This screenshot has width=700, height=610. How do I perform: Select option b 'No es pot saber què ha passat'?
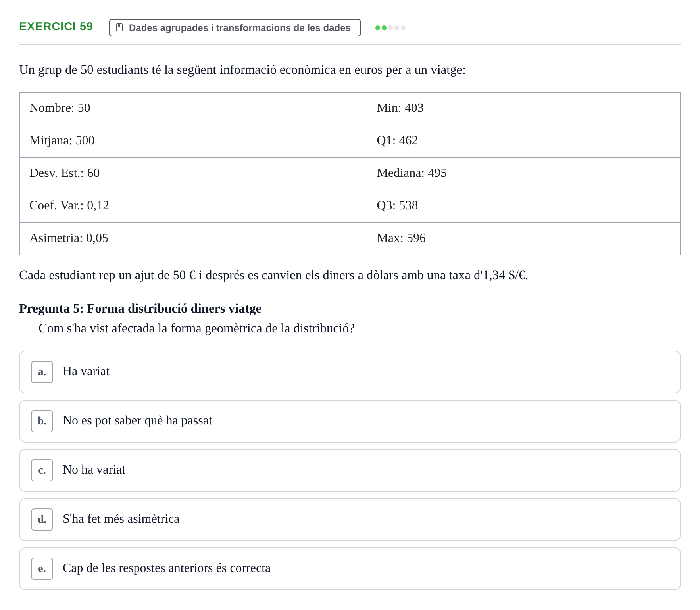(x=350, y=421)
